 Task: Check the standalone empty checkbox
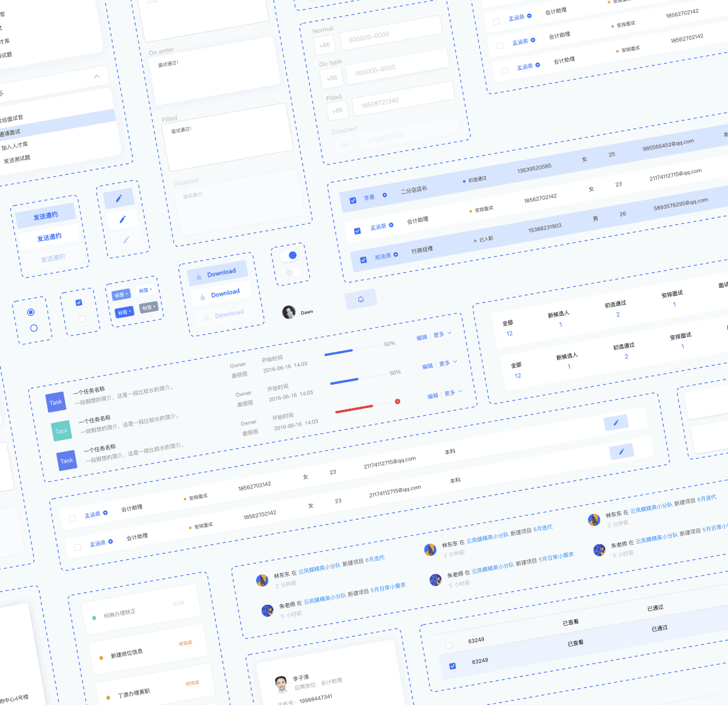pyautogui.click(x=82, y=319)
